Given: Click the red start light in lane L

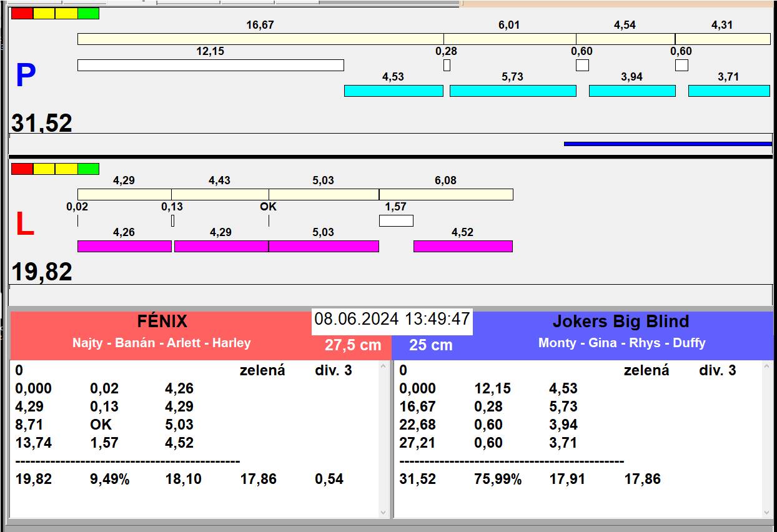Looking at the screenshot, I should (x=22, y=169).
